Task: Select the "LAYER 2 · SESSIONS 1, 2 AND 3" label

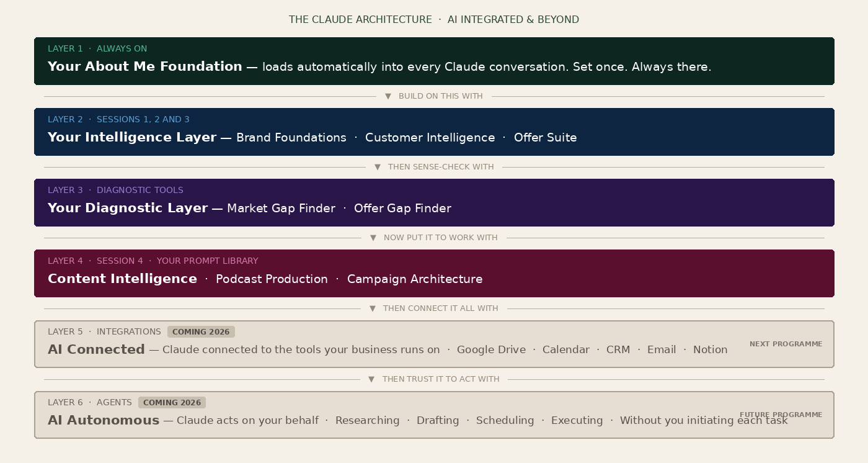Action: 118,120
